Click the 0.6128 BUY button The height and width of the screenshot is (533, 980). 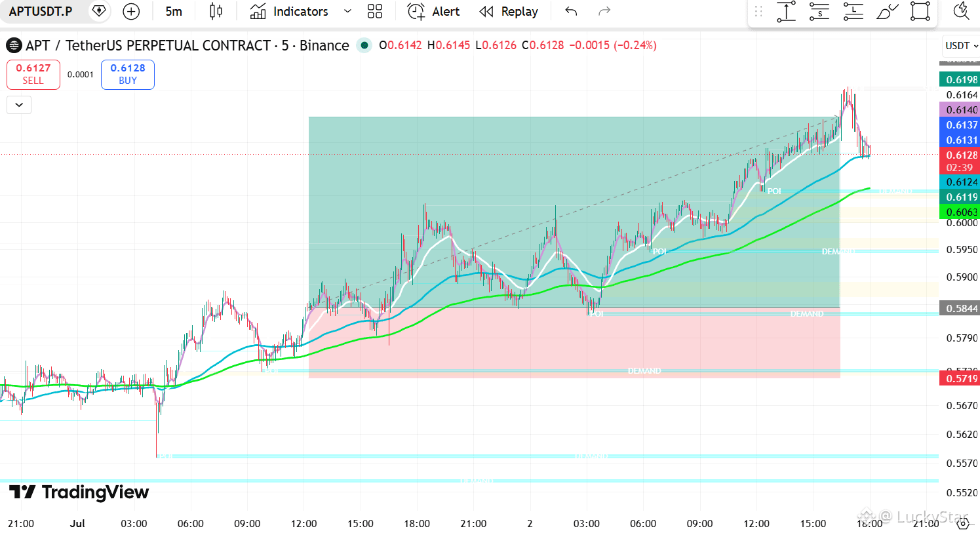pyautogui.click(x=128, y=74)
